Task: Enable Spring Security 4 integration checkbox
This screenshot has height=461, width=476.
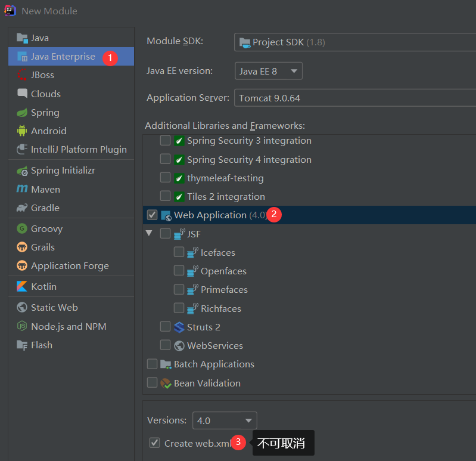Action: point(165,159)
